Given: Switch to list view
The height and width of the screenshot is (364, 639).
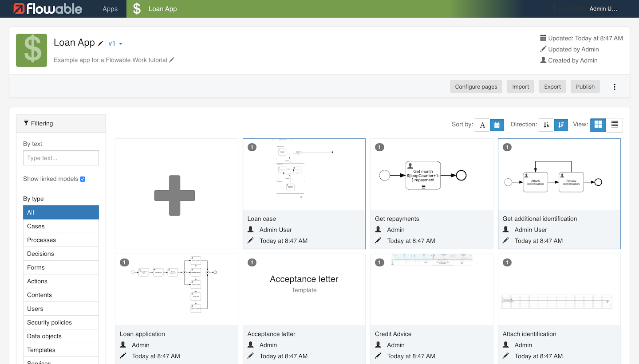Looking at the screenshot, I should pos(615,125).
